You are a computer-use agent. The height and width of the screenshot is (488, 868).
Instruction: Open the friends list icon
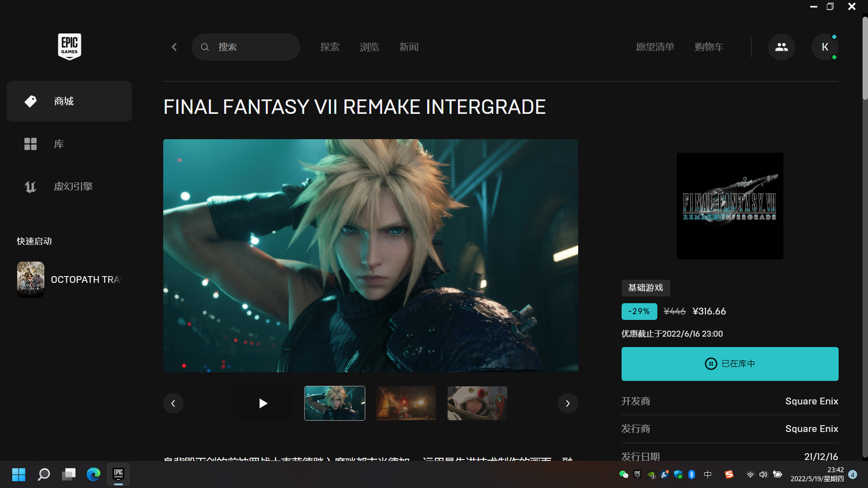pyautogui.click(x=782, y=47)
